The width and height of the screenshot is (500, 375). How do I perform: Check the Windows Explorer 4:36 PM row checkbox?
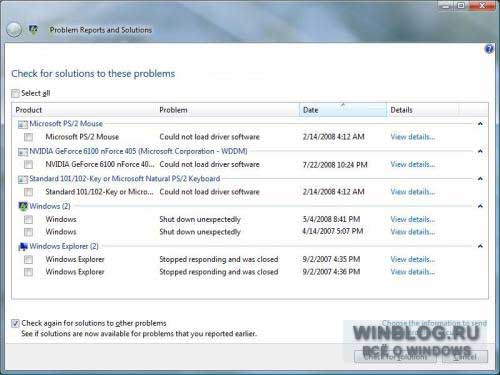pos(28,272)
